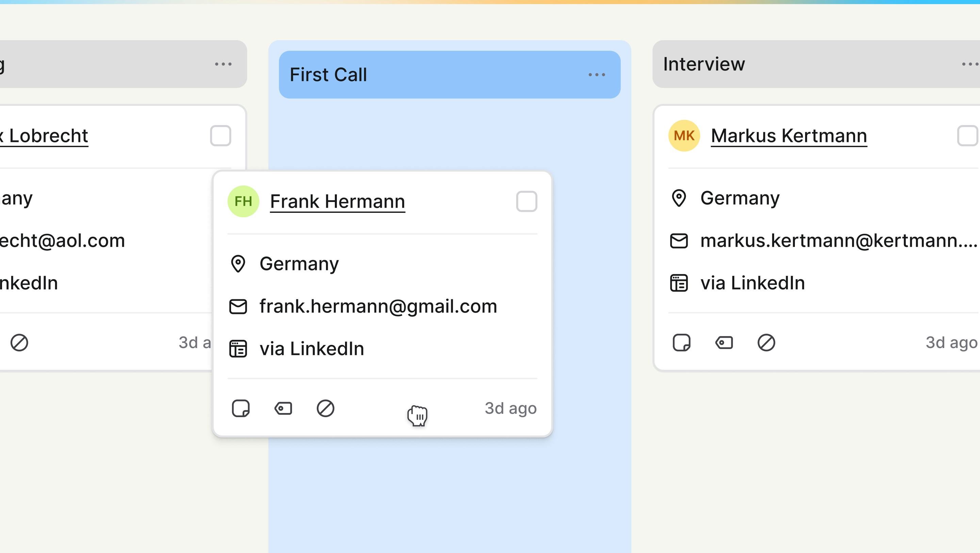The image size is (980, 553).
Task: Open the leftmost column's three-dot menu
Action: [x=223, y=64]
